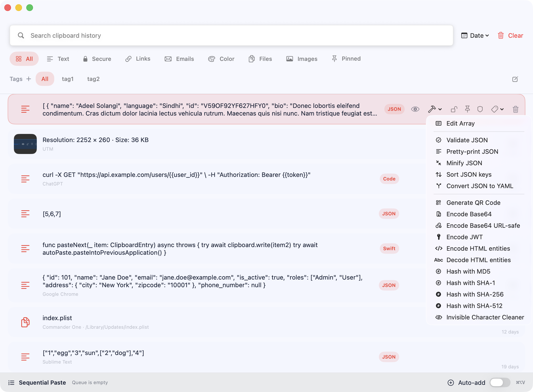This screenshot has width=533, height=392.
Task: Switch to the Links filter
Action: click(138, 59)
